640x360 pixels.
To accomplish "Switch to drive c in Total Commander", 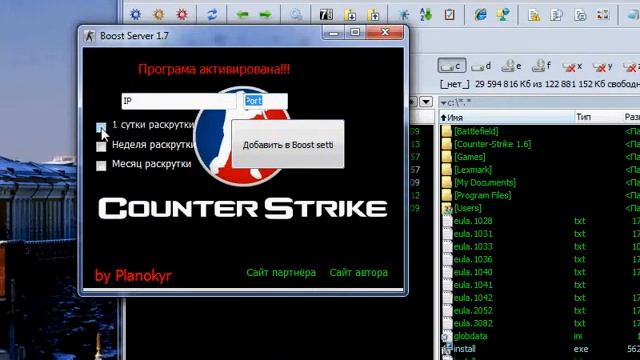I will tap(451, 66).
